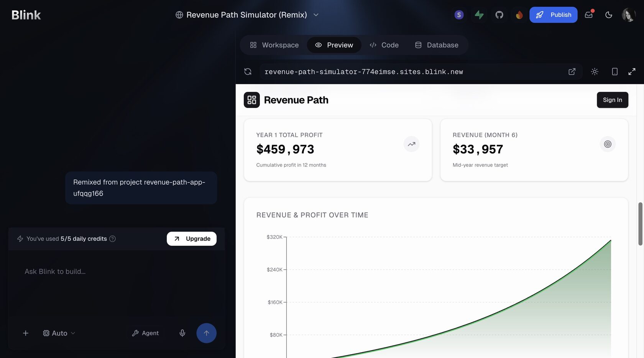Viewport: 644px width, 358px height.
Task: Click the Revenue Path app logo icon
Action: (251, 100)
